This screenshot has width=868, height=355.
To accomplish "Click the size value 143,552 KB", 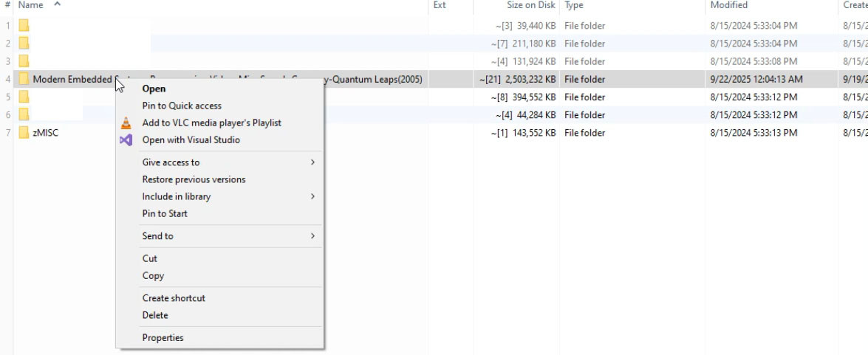I will pos(536,133).
